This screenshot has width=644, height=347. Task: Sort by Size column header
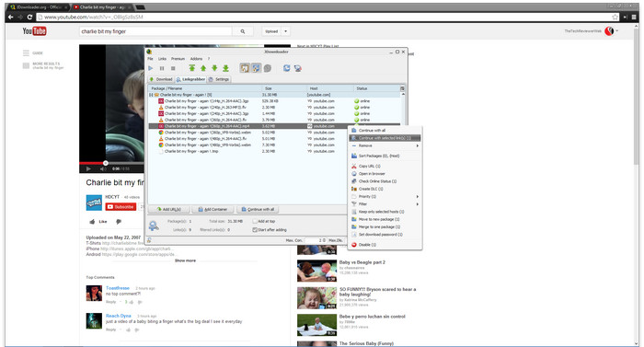click(284, 88)
